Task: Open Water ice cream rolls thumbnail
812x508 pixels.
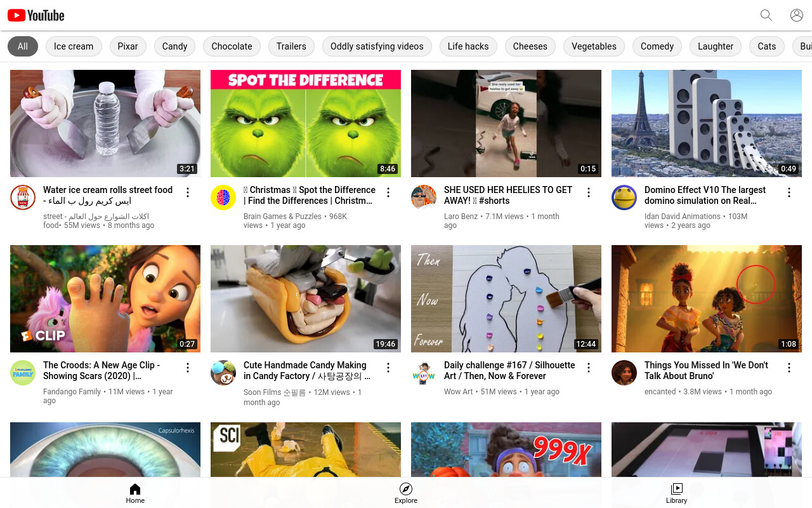Action: [x=105, y=123]
